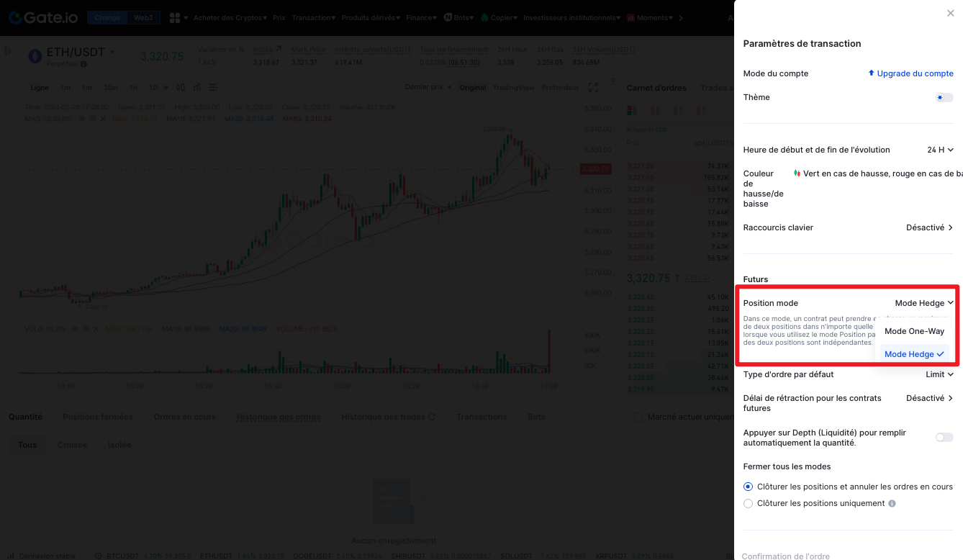Collapse the Position mode Mode Hedge dropdown
The width and height of the screenshot is (963, 560).
pos(924,303)
